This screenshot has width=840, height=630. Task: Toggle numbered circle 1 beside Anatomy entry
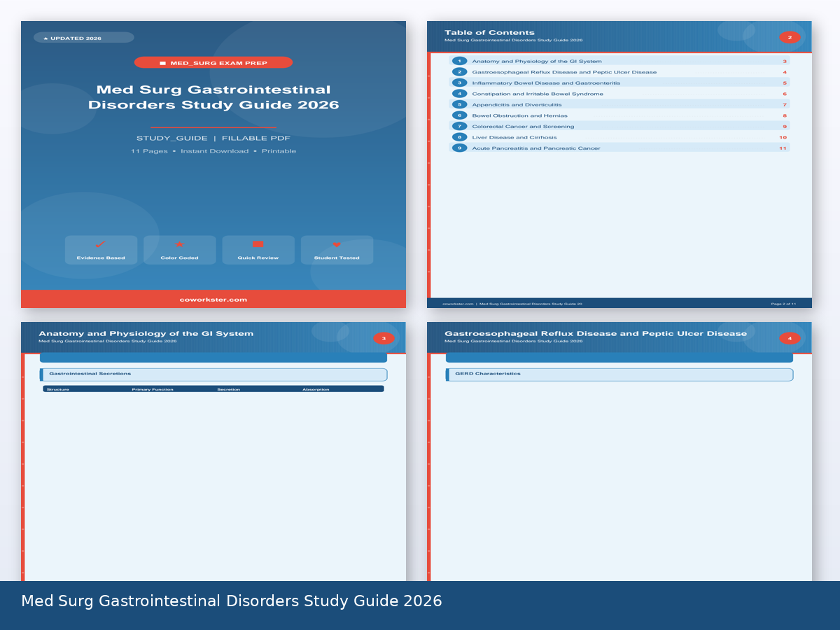(x=459, y=61)
